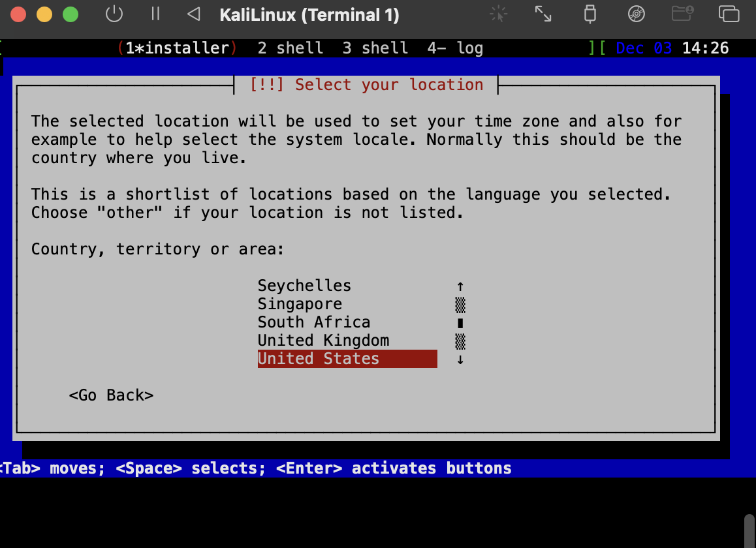Maximize the window with the green button

(x=71, y=14)
